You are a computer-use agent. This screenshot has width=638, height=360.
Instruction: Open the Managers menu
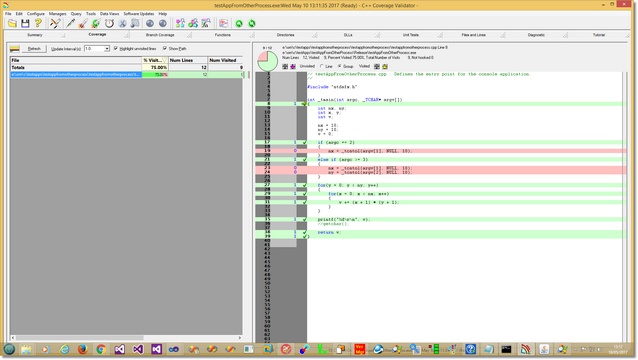pos(57,13)
